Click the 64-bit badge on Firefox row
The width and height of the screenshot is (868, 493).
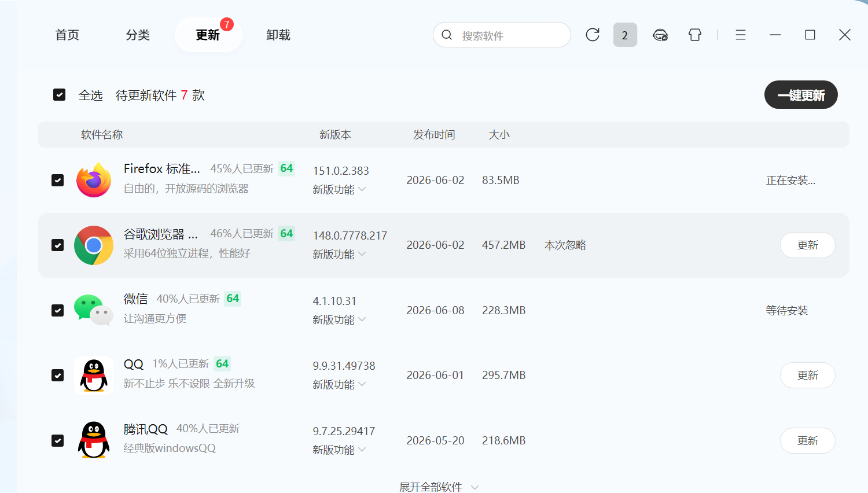tap(286, 168)
